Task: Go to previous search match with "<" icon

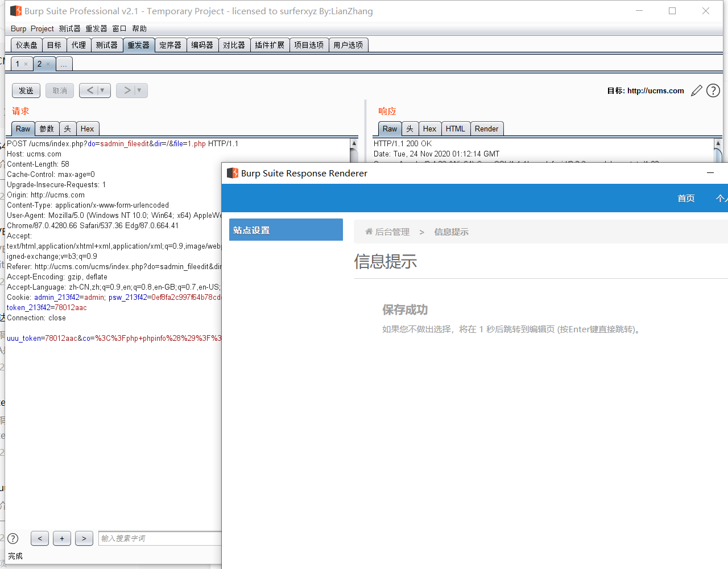Action: tap(39, 538)
